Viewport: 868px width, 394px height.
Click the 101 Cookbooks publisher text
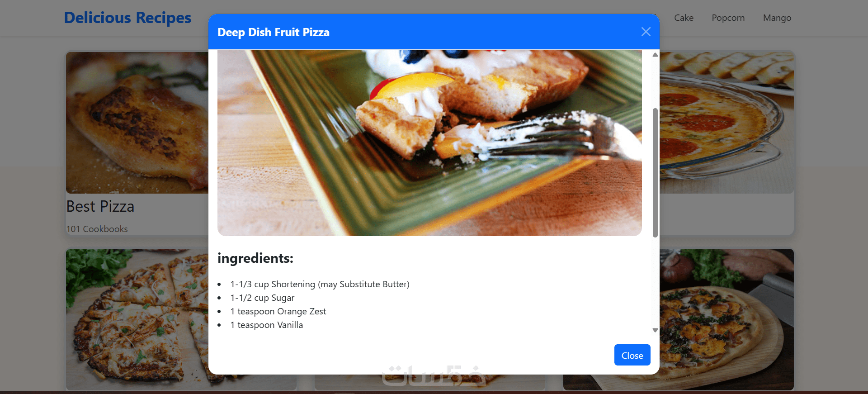[x=97, y=229]
